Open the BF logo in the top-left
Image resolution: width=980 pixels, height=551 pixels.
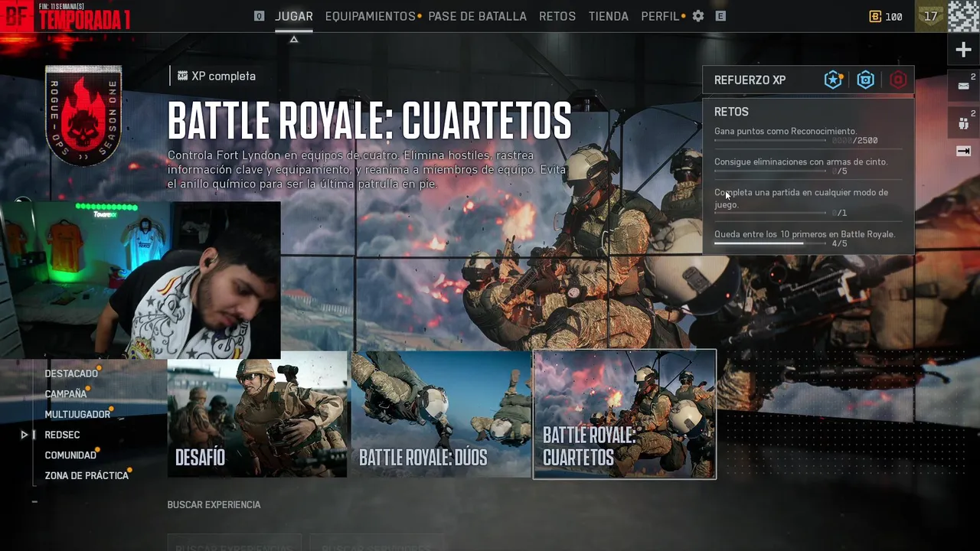click(17, 16)
